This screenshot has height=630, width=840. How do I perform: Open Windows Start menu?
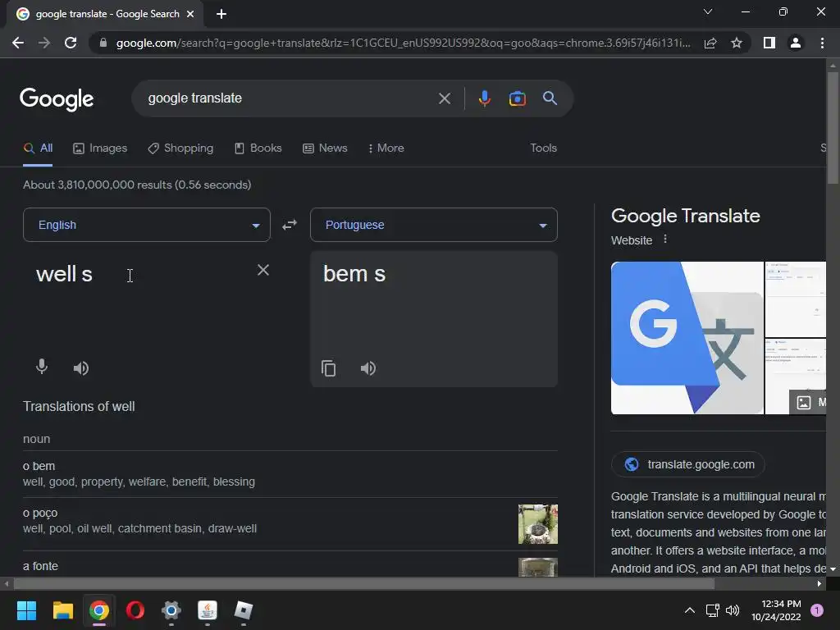pos(26,610)
